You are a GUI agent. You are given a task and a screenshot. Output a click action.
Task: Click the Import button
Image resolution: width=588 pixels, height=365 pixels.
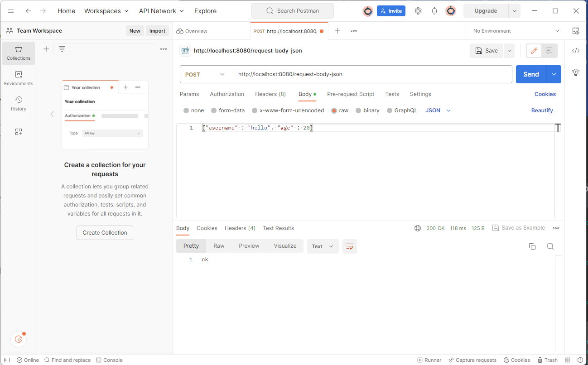click(x=157, y=31)
